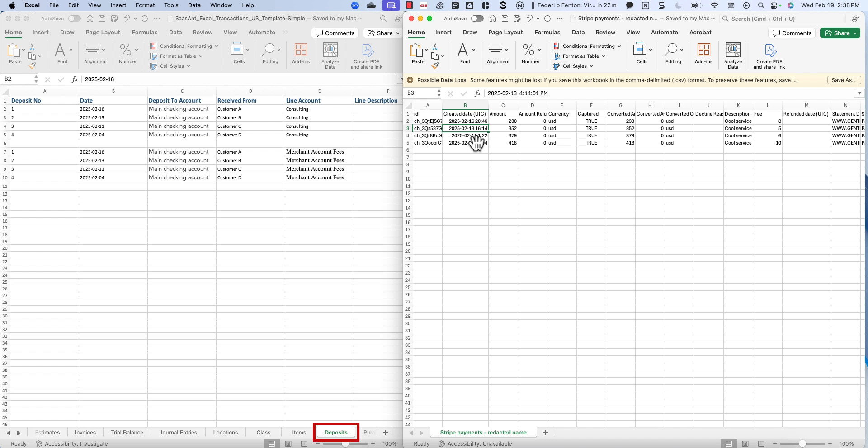This screenshot has height=448, width=868.
Task: Click Name Box showing B2 in left window
Action: pyautogui.click(x=19, y=79)
